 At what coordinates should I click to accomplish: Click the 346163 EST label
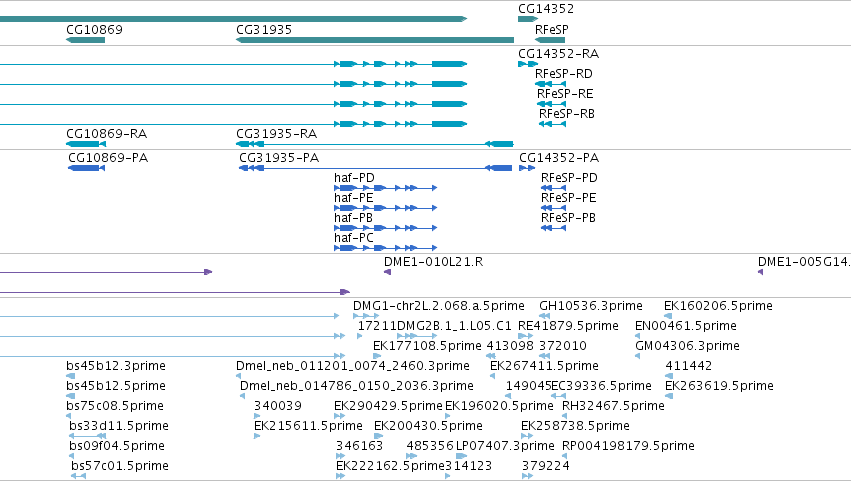(x=359, y=446)
